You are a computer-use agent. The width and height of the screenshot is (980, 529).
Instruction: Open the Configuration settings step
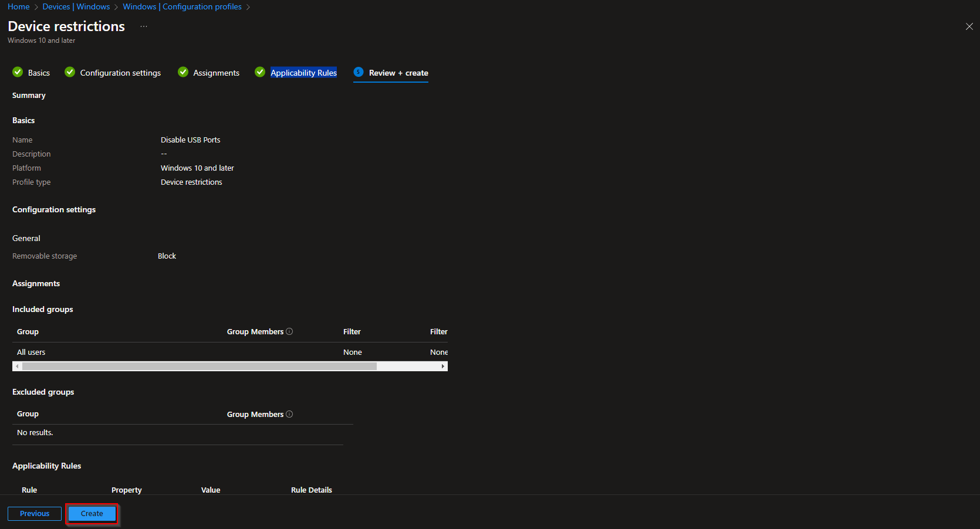click(120, 72)
